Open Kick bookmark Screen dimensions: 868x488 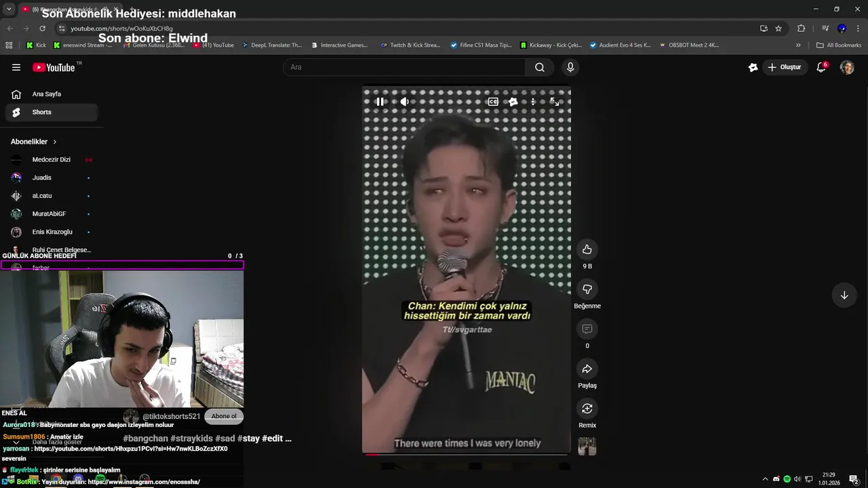pos(37,45)
